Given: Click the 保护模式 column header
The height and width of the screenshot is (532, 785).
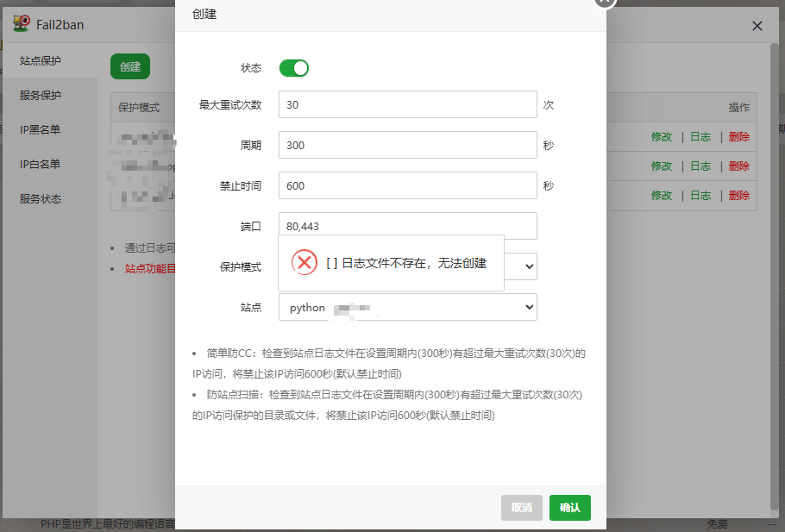Looking at the screenshot, I should (139, 107).
